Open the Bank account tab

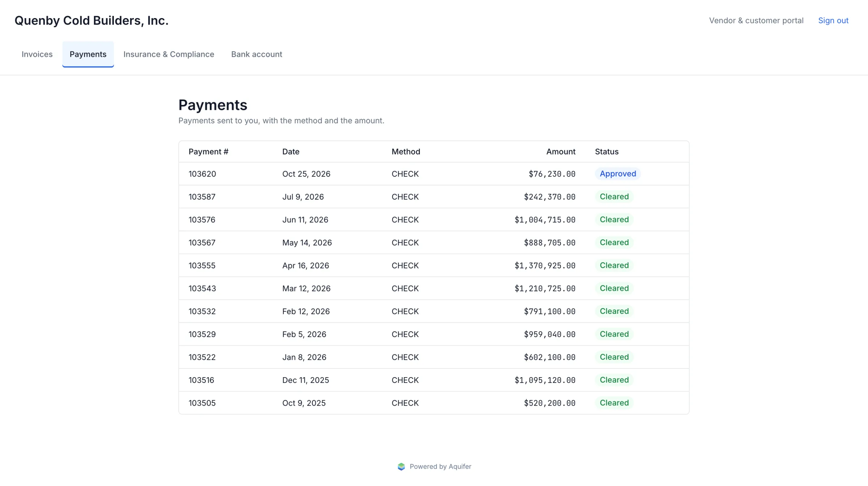(256, 54)
